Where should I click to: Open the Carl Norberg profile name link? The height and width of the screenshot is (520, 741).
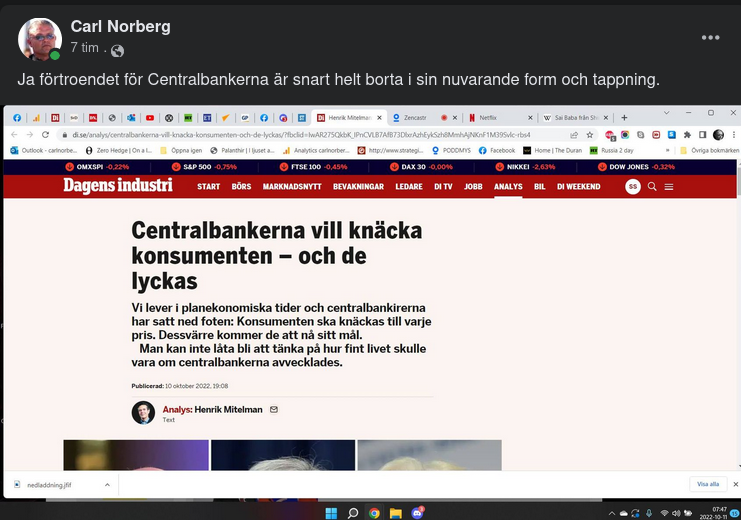pos(121,26)
